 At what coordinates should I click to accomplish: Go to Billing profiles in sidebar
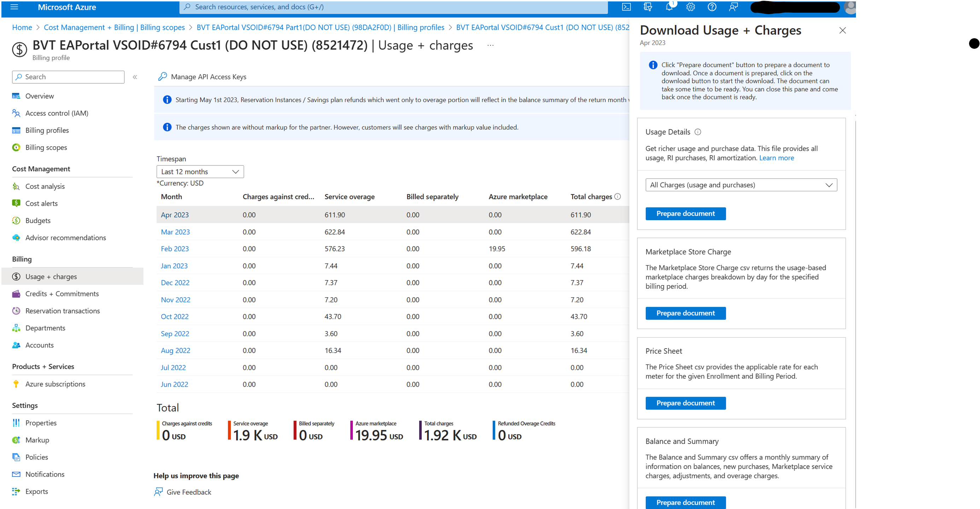(47, 130)
